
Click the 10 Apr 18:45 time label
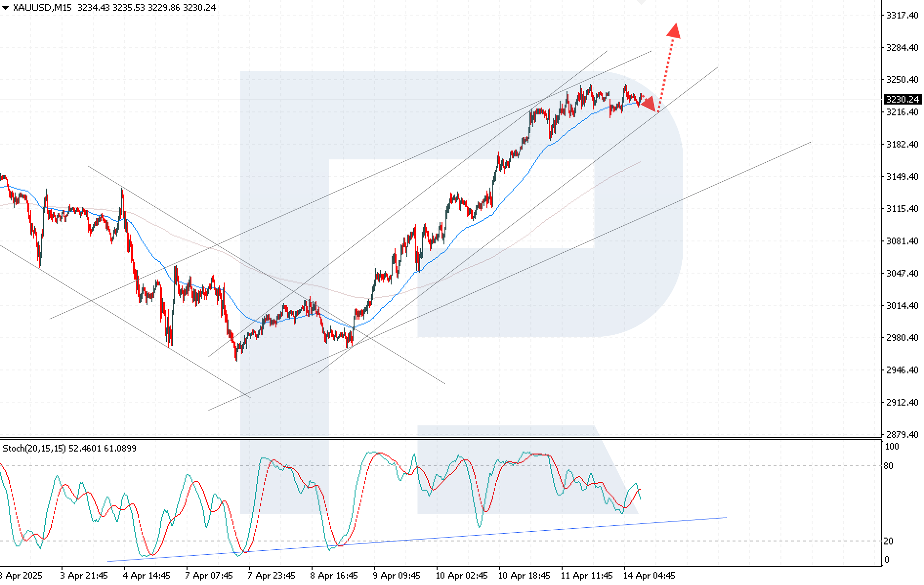click(524, 575)
